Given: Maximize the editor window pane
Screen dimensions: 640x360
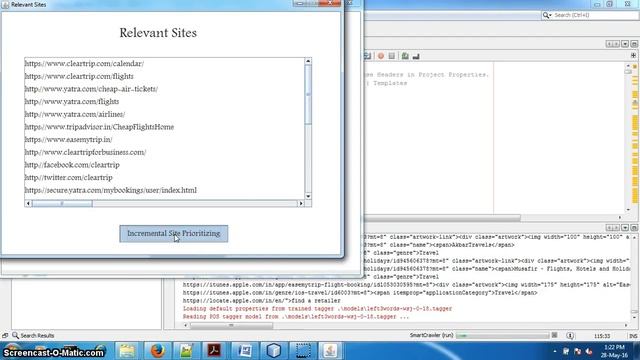Looking at the screenshot, I should pos(634,44).
